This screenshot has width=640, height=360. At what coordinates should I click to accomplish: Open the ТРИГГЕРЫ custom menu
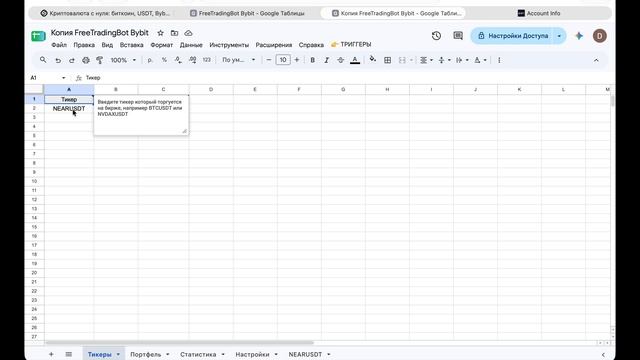pos(351,44)
